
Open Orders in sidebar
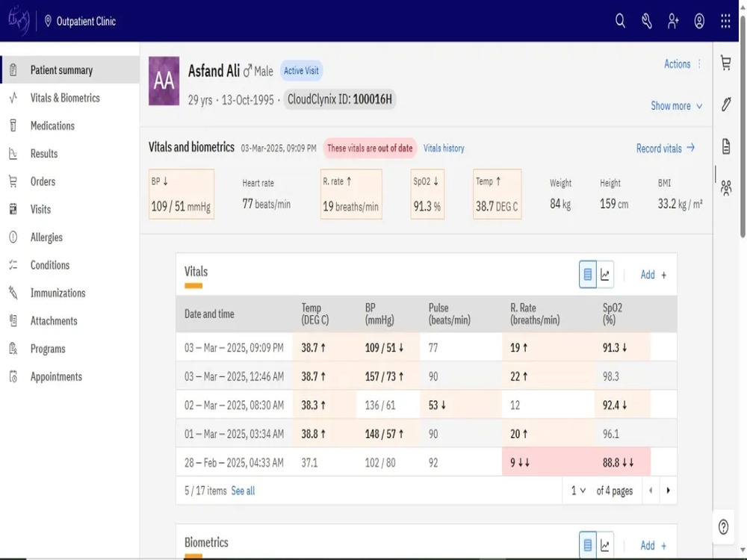[x=70, y=181]
